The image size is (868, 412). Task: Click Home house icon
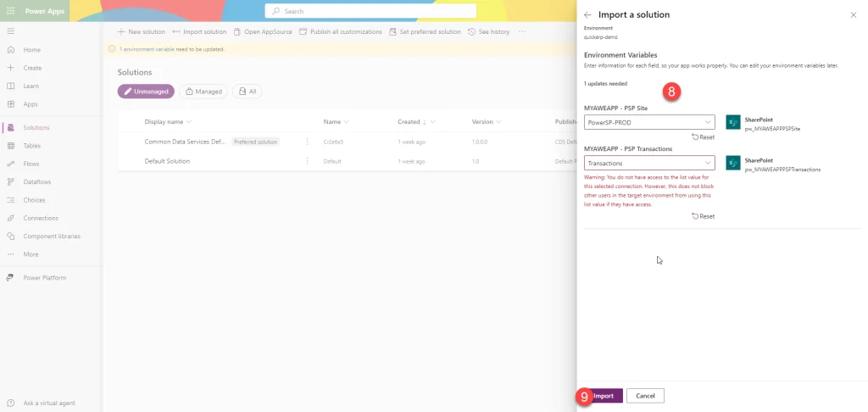pyautogui.click(x=10, y=50)
